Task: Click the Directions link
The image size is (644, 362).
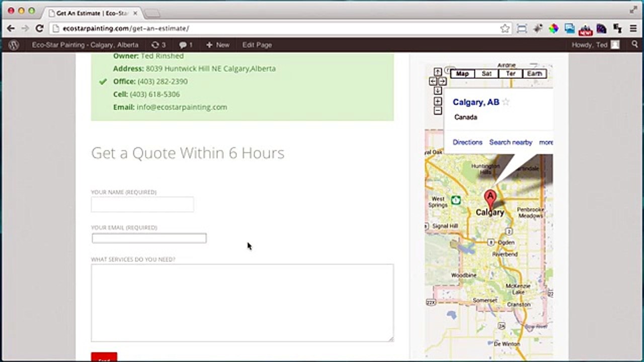Action: click(467, 142)
